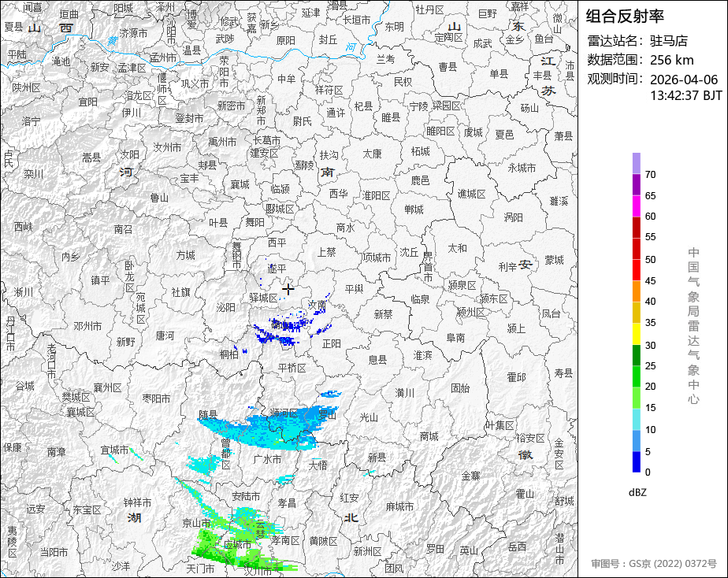Screen dimensions: 728x578
Task: Click the 方城 county label
Action: pos(185,255)
